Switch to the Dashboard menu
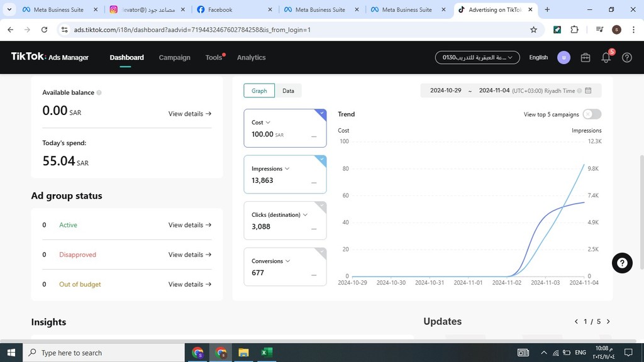 tap(126, 57)
